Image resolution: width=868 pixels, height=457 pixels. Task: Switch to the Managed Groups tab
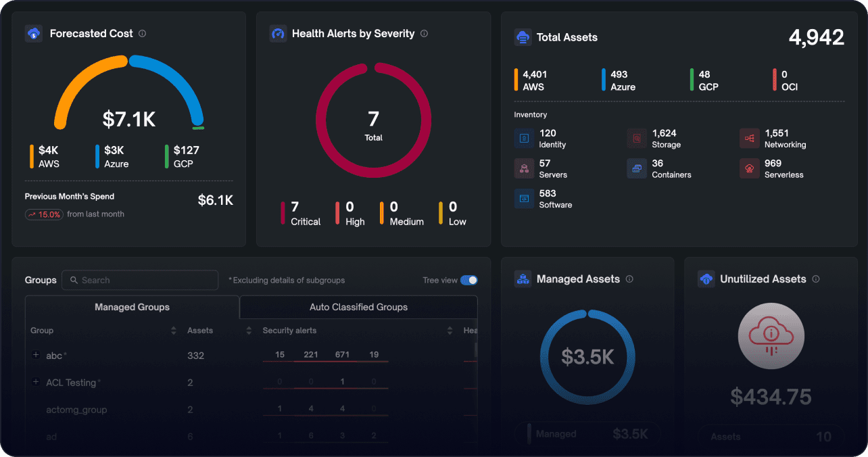(132, 307)
